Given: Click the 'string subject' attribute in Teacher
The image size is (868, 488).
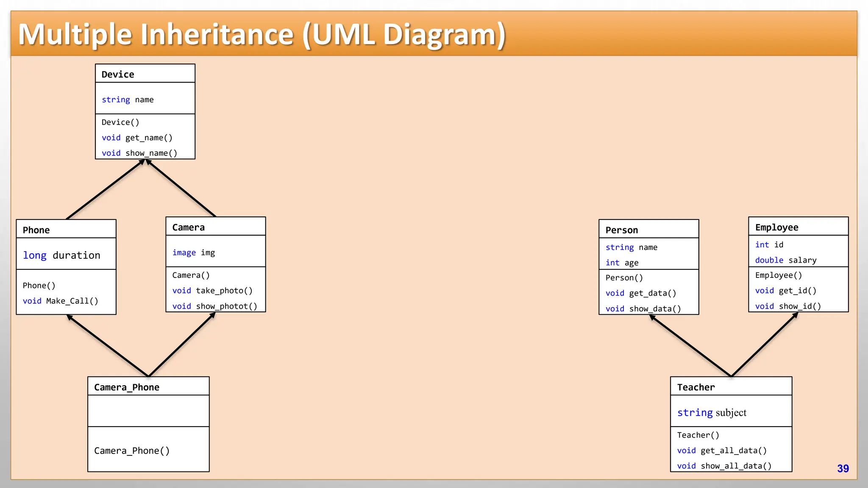Looking at the screenshot, I should [712, 413].
